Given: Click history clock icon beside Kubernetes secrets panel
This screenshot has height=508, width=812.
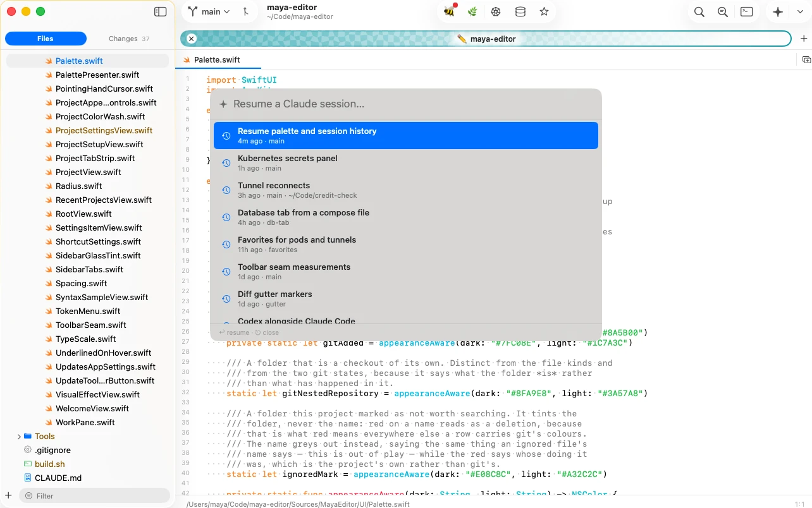Looking at the screenshot, I should 226,163.
